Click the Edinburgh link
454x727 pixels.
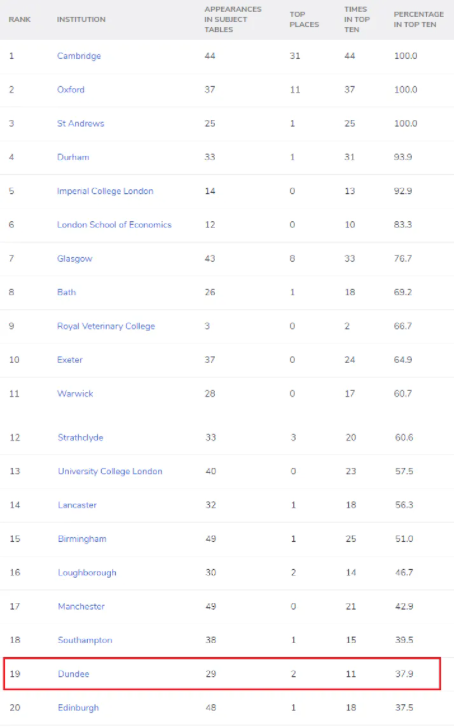coord(78,708)
